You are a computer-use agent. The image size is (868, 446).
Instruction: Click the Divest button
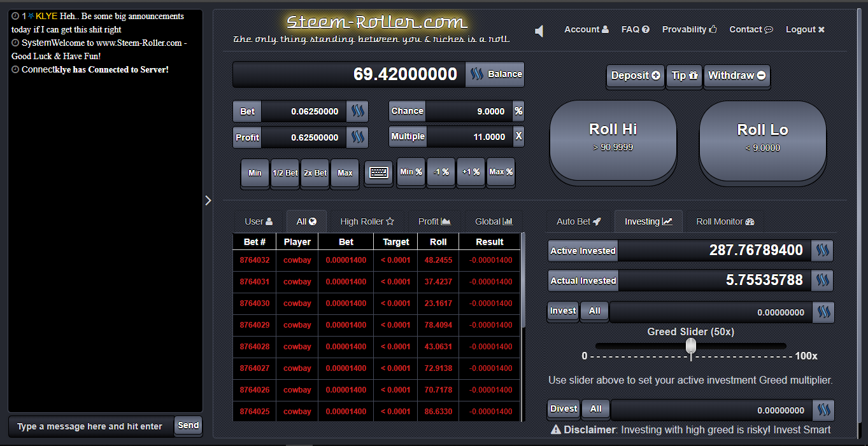(x=564, y=409)
